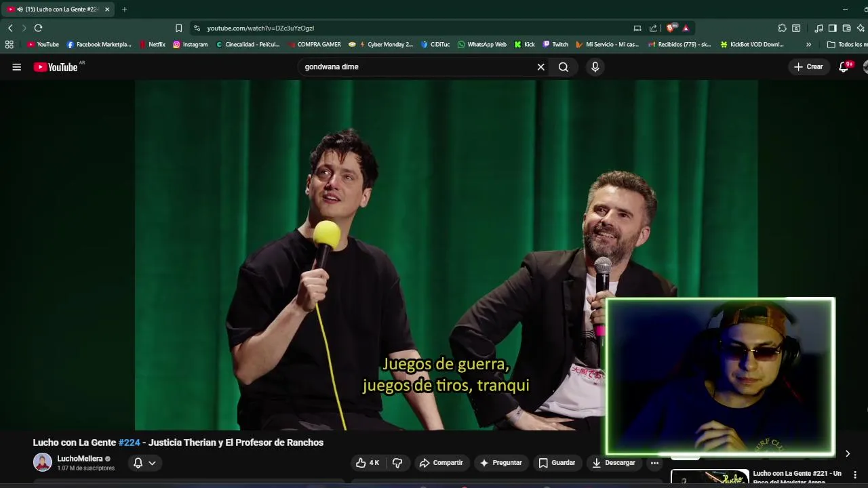
Task: Open the LuchoMellera channel avatar
Action: point(43,462)
